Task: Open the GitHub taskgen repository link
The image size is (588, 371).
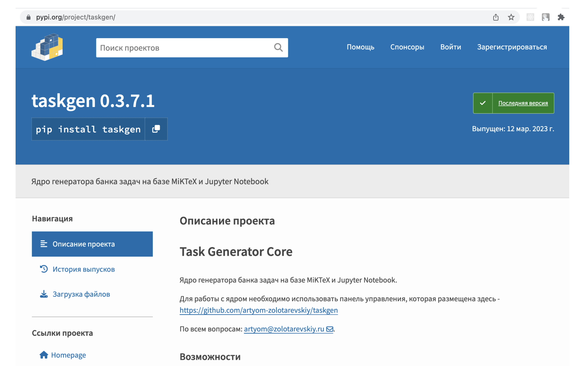Action: click(258, 310)
